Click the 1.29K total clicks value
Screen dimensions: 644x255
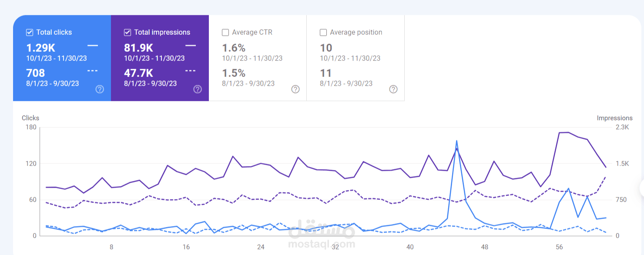point(41,48)
